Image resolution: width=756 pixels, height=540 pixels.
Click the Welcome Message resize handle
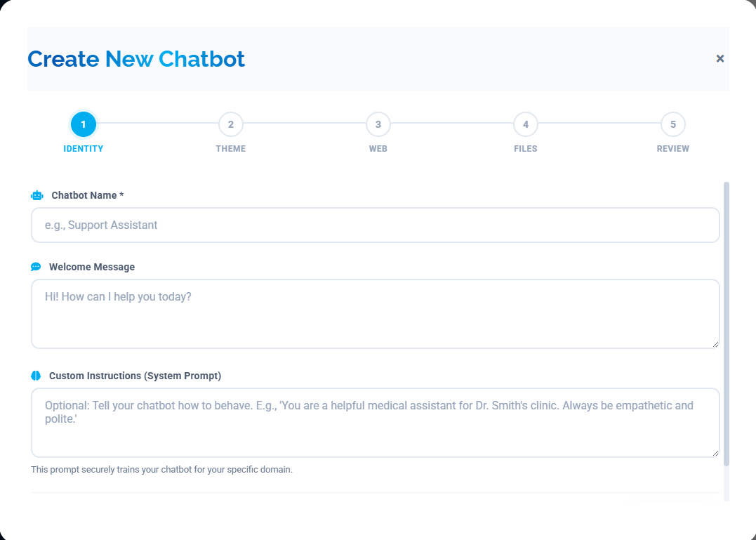[715, 344]
